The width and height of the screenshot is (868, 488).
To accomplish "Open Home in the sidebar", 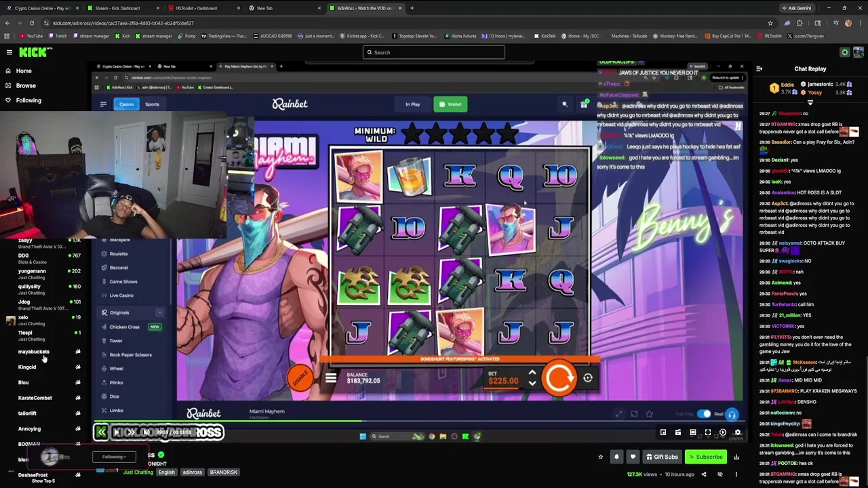I will point(24,70).
